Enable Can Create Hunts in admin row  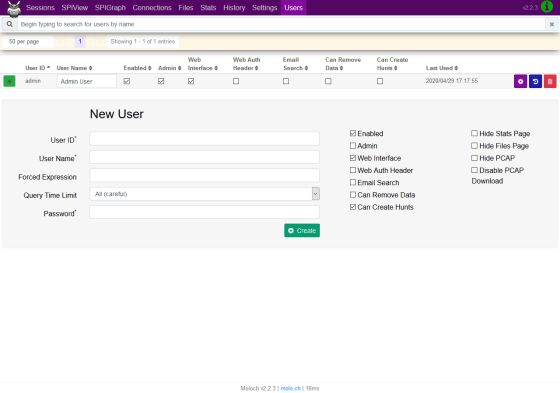click(380, 81)
